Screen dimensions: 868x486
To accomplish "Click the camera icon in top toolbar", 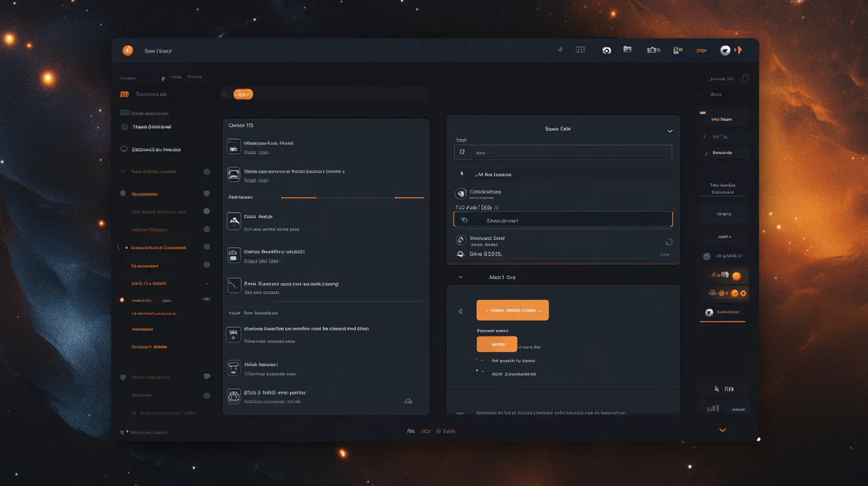I will pyautogui.click(x=653, y=51).
